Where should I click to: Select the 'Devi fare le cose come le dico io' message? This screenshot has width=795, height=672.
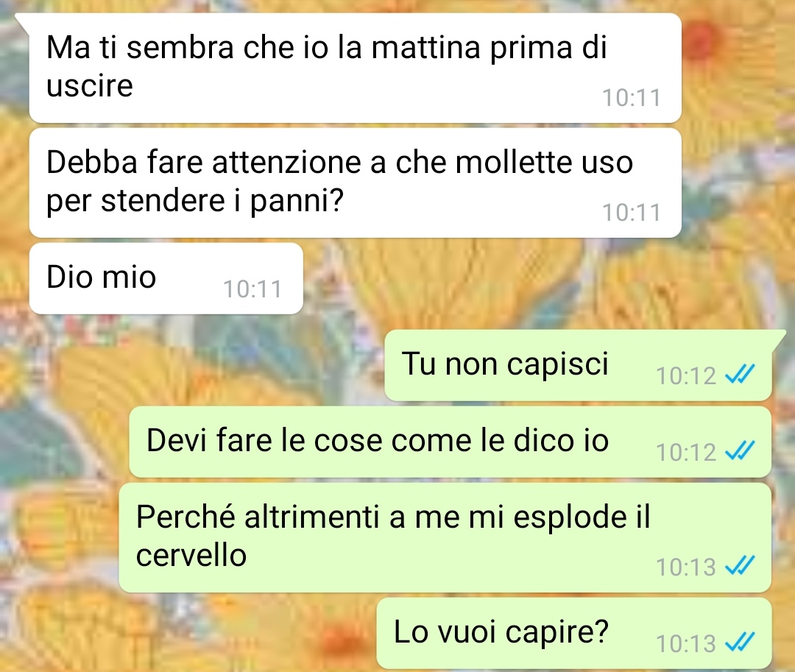[x=451, y=442]
